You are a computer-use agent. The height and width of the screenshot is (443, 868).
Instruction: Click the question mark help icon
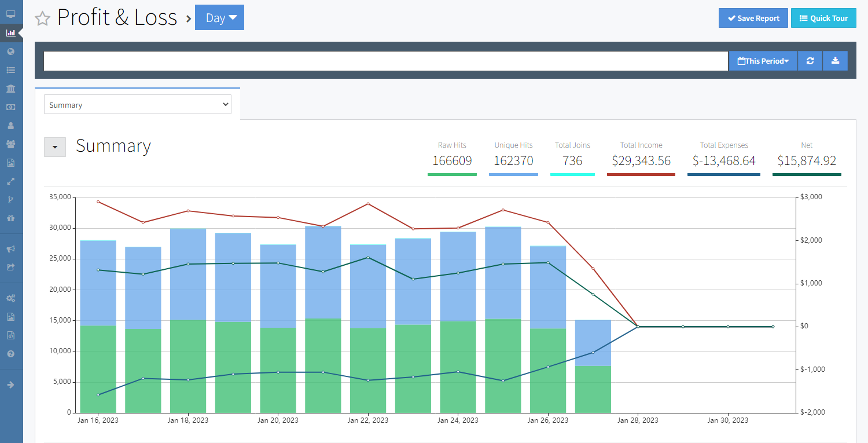(x=10, y=354)
